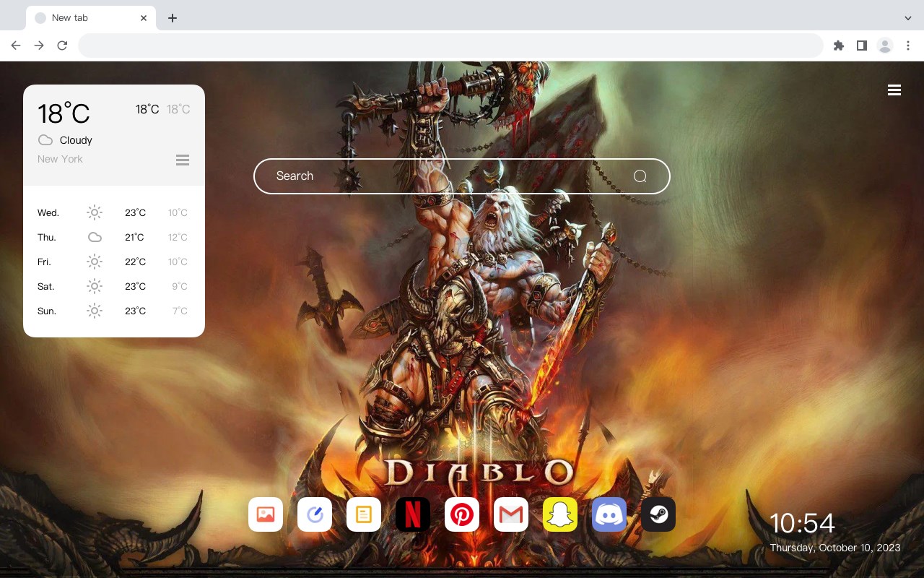The image size is (924, 578).
Task: Open the photo gallery shortcut icon
Action: click(x=266, y=514)
